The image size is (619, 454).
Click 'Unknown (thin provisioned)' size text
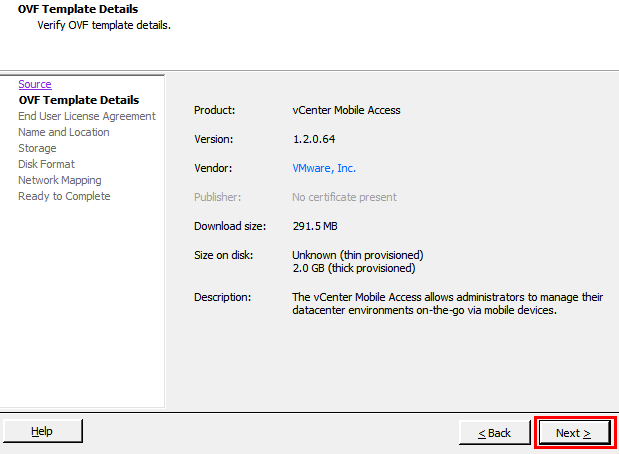point(358,255)
